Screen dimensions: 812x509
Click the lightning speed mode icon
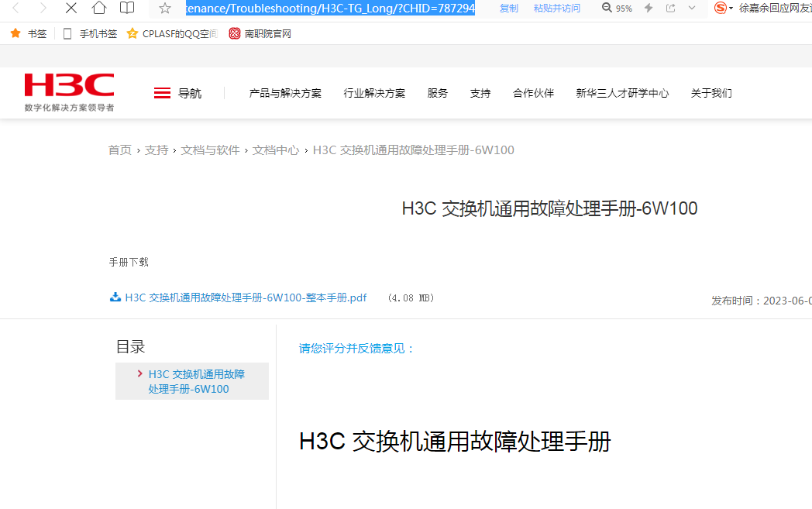pyautogui.click(x=649, y=8)
